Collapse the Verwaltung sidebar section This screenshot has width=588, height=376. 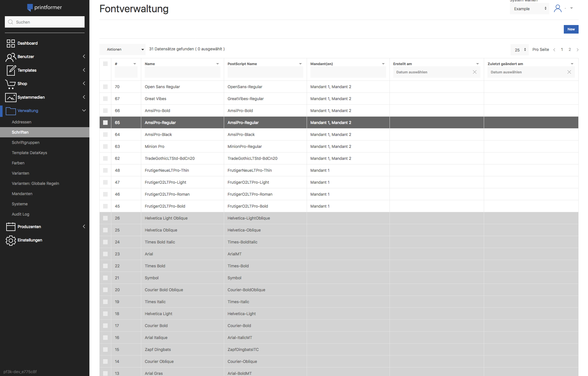tap(84, 111)
